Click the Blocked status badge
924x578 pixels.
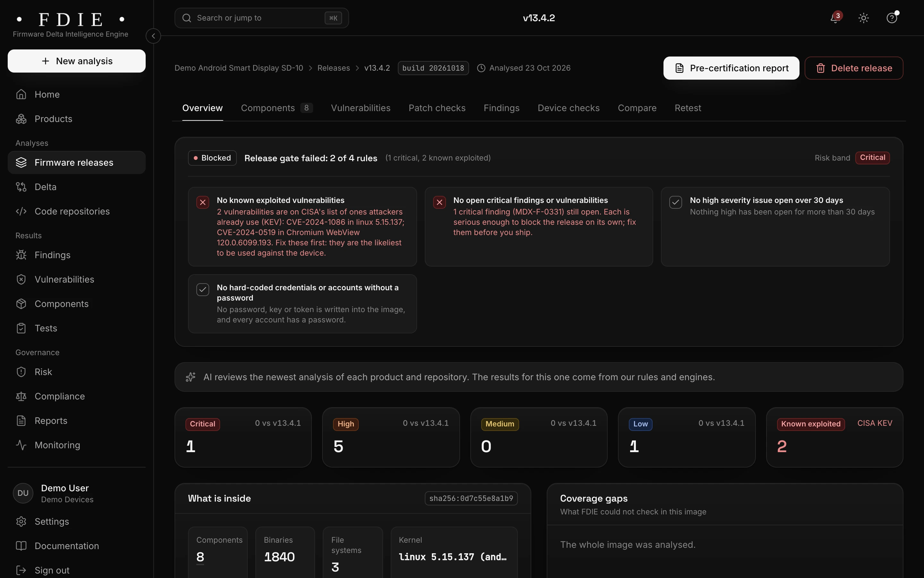click(x=212, y=158)
